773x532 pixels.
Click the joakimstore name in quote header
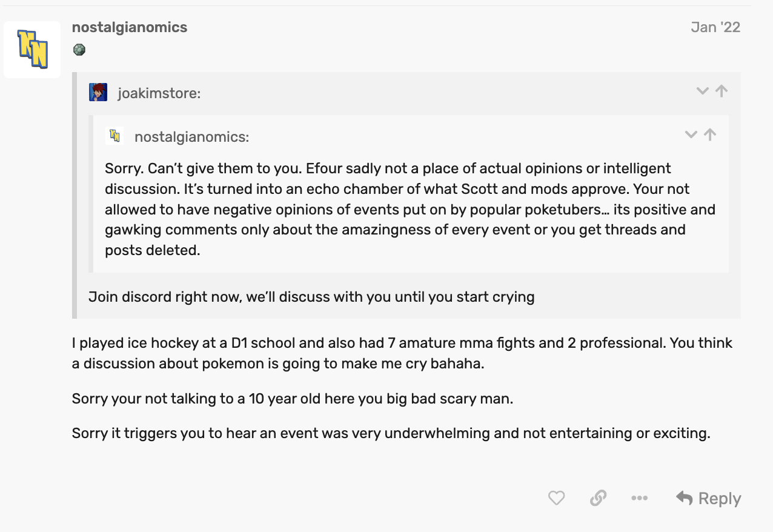point(159,93)
